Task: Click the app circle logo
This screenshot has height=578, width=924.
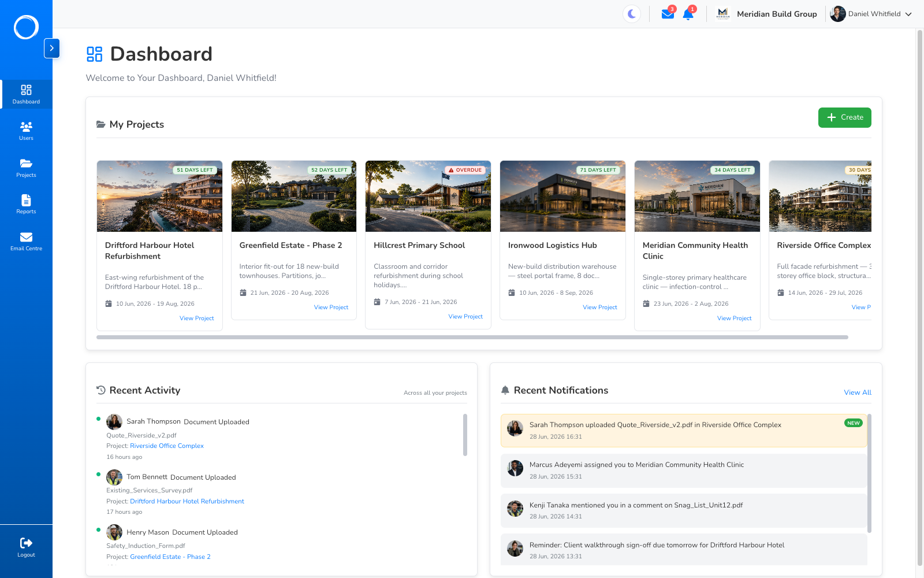Action: (x=26, y=27)
